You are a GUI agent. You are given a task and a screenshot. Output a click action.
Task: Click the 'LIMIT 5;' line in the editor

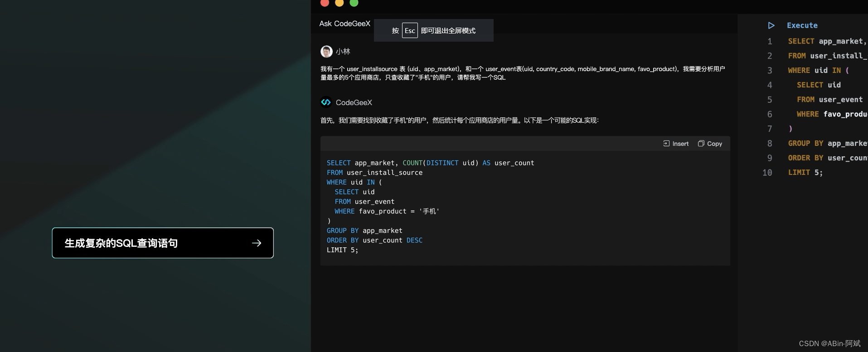(x=805, y=173)
